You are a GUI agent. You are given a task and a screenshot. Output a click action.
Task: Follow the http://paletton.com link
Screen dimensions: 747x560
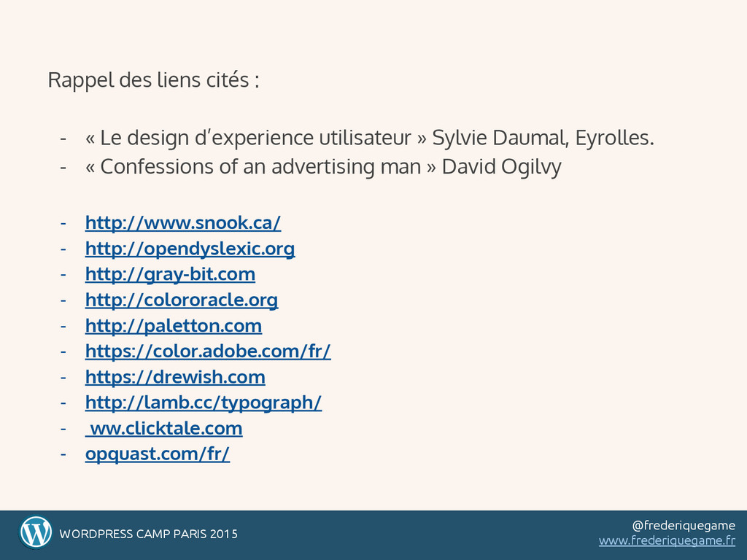tap(174, 326)
